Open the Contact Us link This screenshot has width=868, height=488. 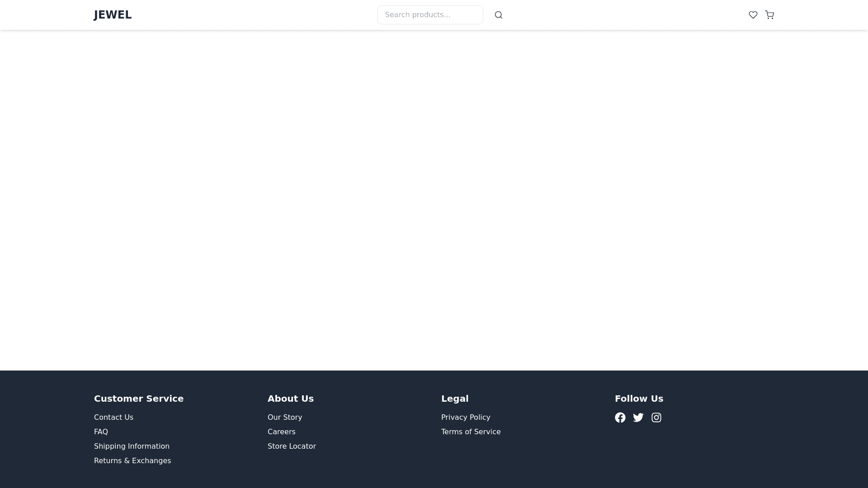point(113,417)
